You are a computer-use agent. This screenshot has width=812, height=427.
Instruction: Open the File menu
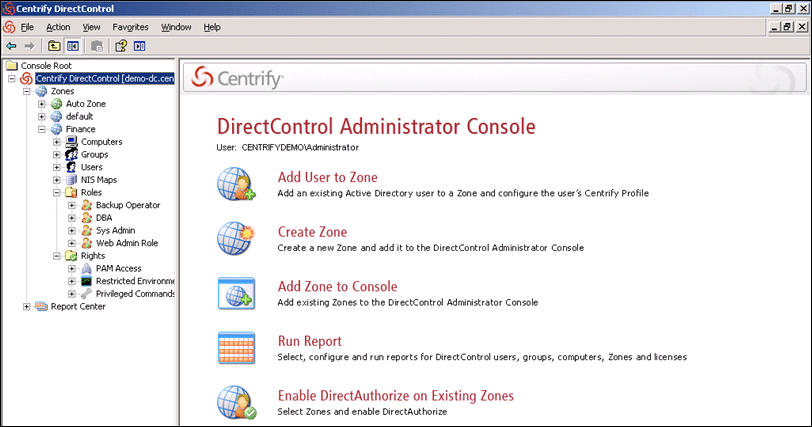pos(27,27)
